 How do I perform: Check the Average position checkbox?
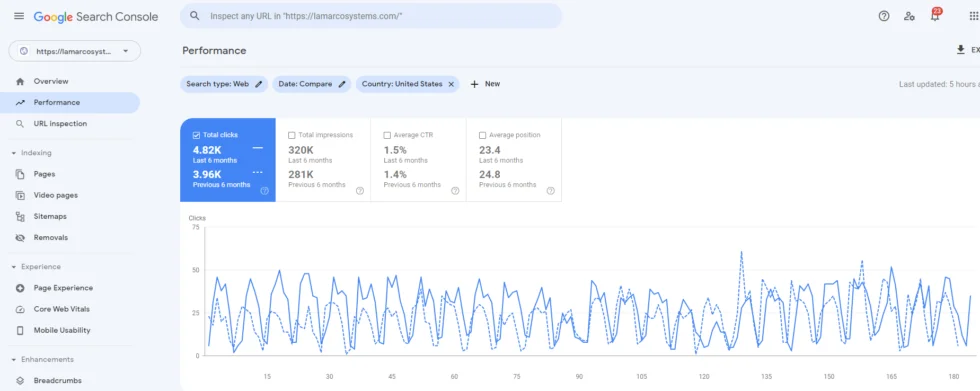pyautogui.click(x=482, y=135)
